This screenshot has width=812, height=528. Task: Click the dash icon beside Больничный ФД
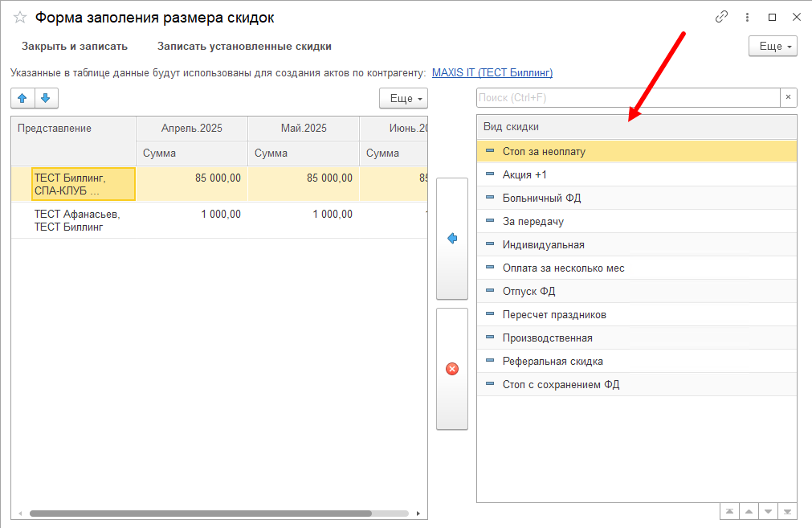coord(490,198)
